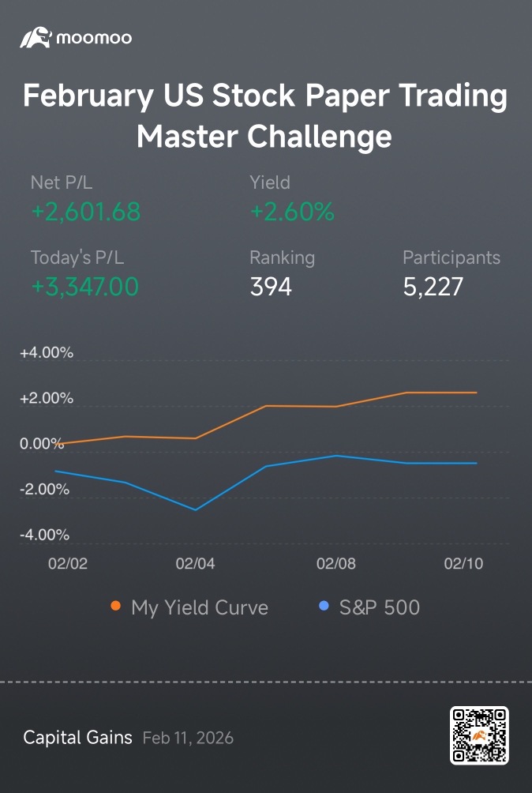The image size is (532, 793).
Task: Click the moomoo bull logo icon
Action: click(x=36, y=38)
